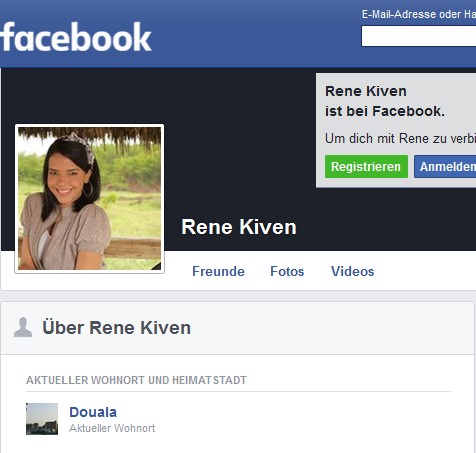Click the Über Rene Kiven heading
This screenshot has width=476, height=453.
(x=117, y=328)
